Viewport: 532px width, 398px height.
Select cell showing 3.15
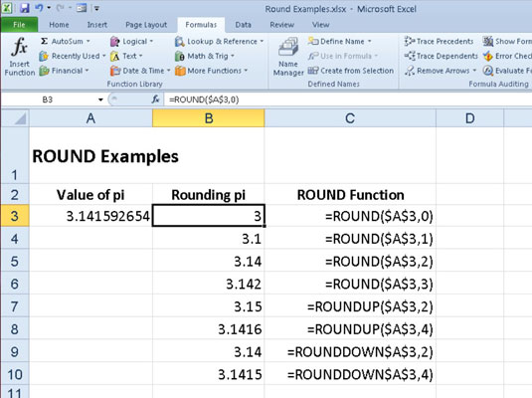[208, 306]
